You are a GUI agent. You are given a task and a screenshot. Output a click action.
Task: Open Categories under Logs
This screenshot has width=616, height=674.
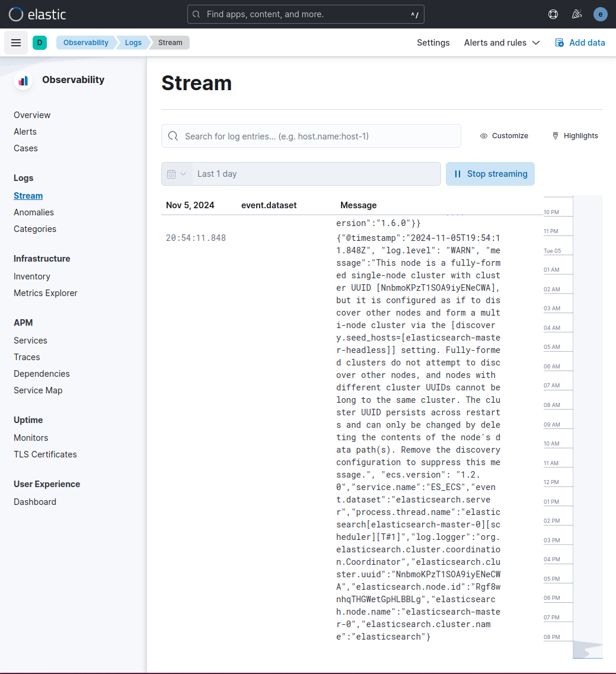pos(35,229)
